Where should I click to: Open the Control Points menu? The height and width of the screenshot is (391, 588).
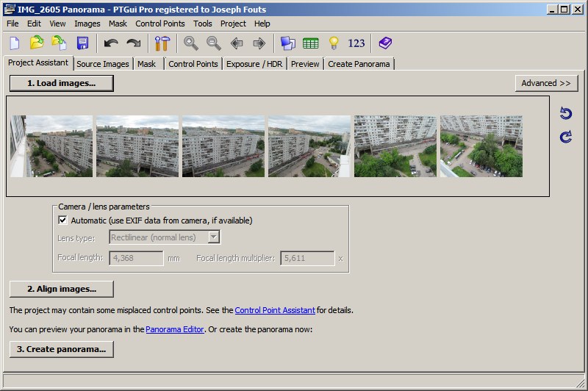[160, 24]
